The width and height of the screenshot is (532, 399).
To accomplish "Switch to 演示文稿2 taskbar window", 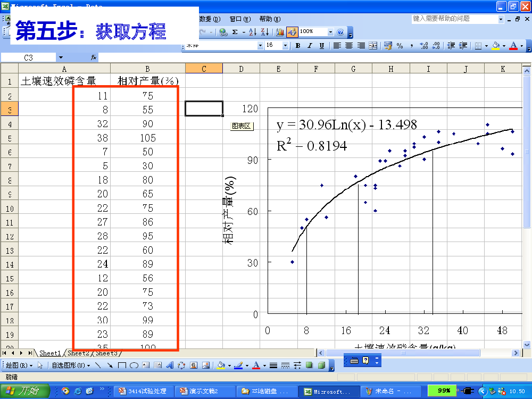I will pos(205,391).
